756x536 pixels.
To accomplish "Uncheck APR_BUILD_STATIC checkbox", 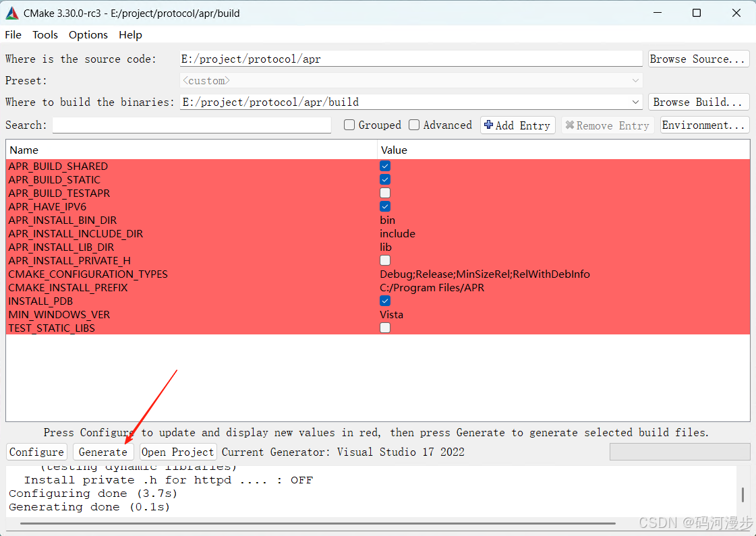I will tap(385, 180).
